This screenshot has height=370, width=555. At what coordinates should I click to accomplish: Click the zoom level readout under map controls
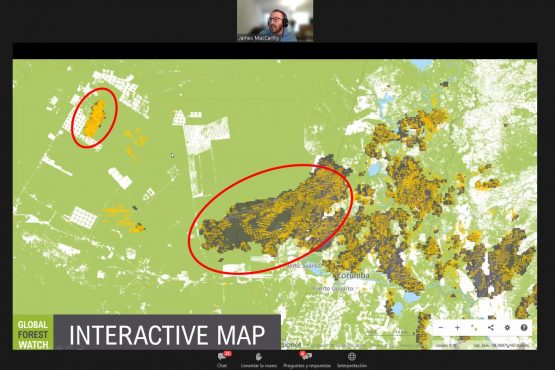pos(446,345)
